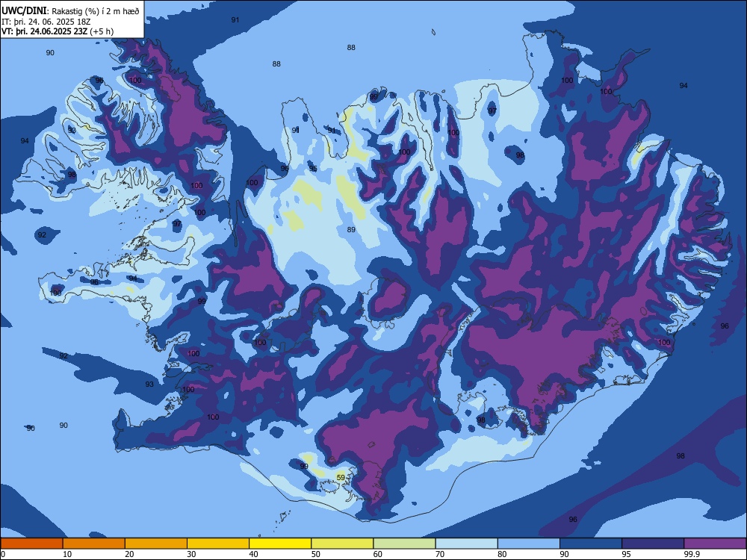Click the legend tick label '60'
The width and height of the screenshot is (747, 560).
pyautogui.click(x=378, y=554)
